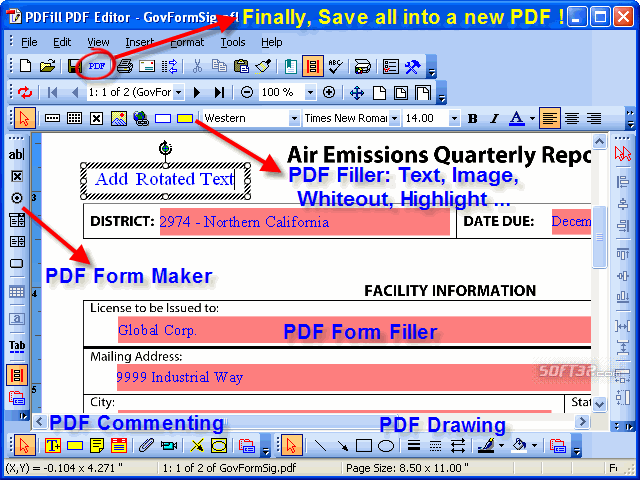This screenshot has width=640, height=480.
Task: Open the File menu
Action: [29, 42]
